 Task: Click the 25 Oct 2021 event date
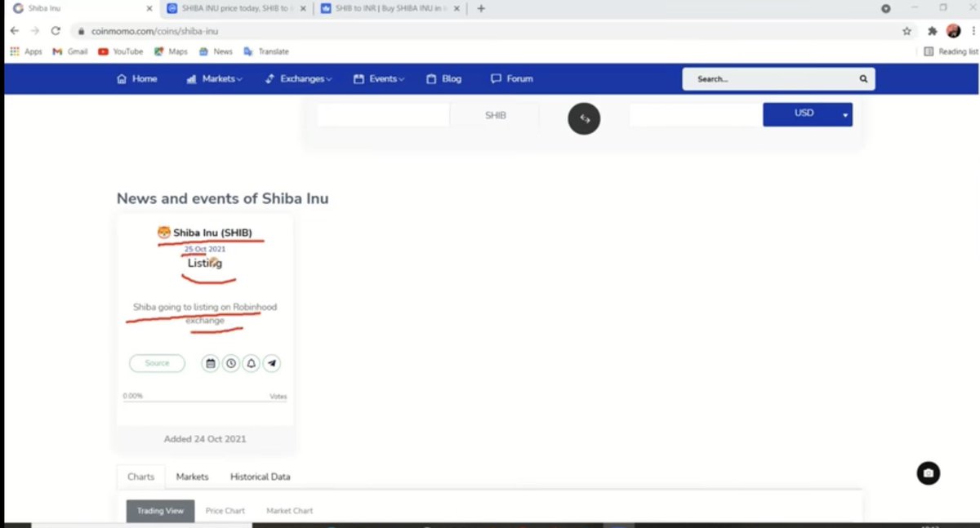(x=205, y=249)
